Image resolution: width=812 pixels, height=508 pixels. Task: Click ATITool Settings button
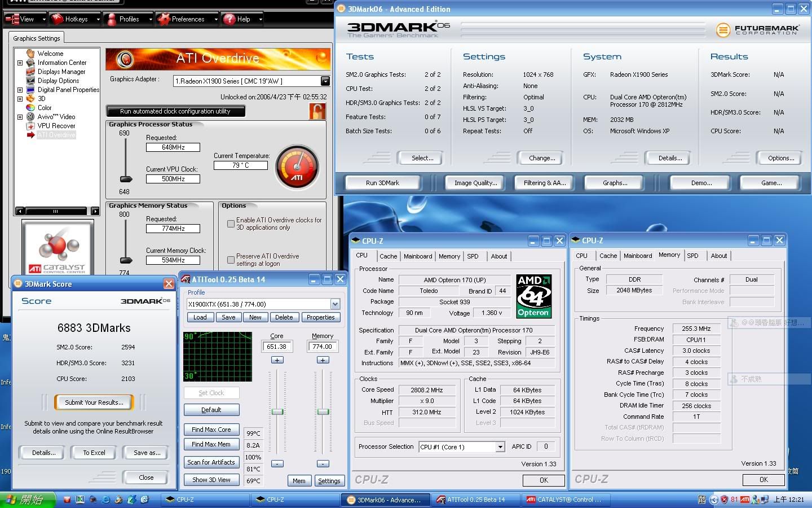329,481
